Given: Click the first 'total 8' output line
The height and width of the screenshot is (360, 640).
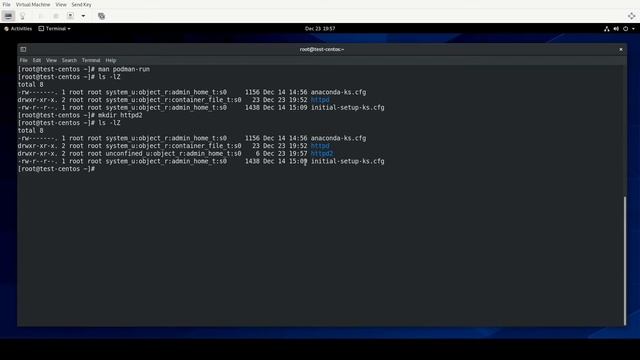Looking at the screenshot, I should click(30, 84).
